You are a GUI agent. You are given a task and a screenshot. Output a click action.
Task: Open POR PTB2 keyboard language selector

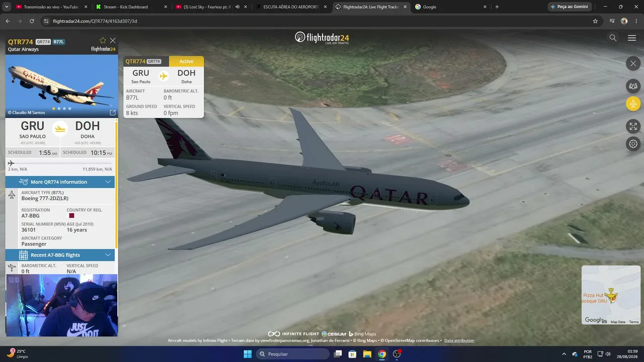point(588,354)
